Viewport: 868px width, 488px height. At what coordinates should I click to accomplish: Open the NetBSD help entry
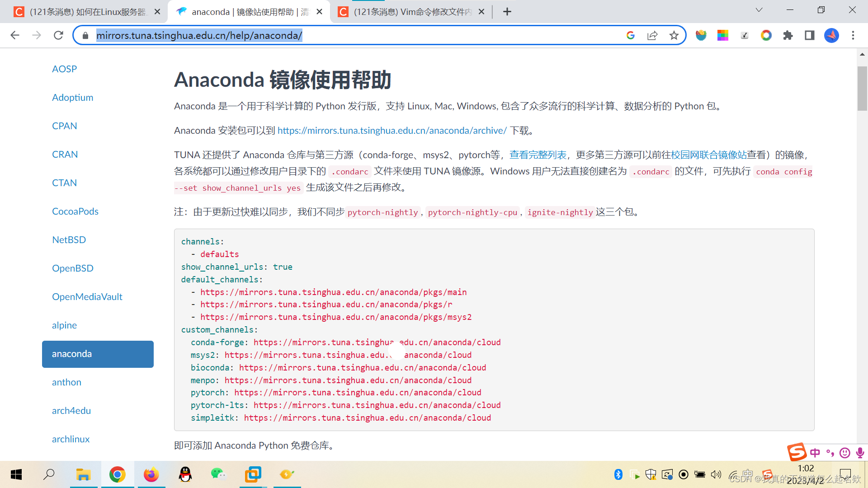69,239
